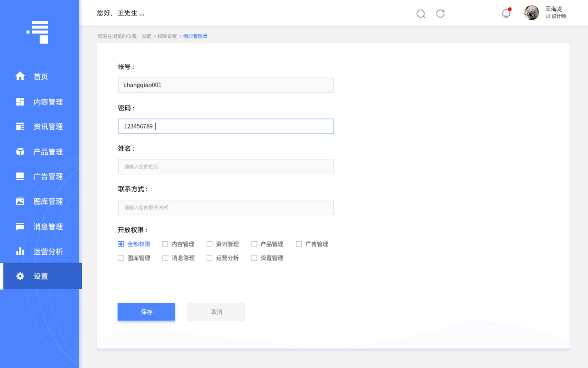Click the 内容管理 dashboard icon
Screen dimensions: 588x368
(20, 102)
